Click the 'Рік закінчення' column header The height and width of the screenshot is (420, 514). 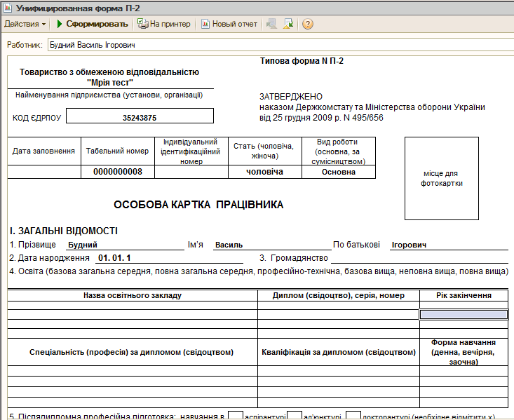pos(464,295)
